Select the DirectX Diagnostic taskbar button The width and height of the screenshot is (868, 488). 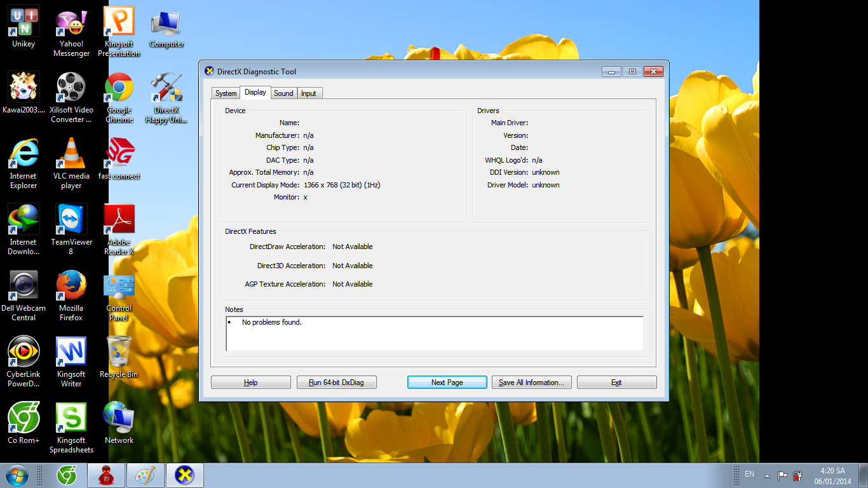[x=184, y=475]
